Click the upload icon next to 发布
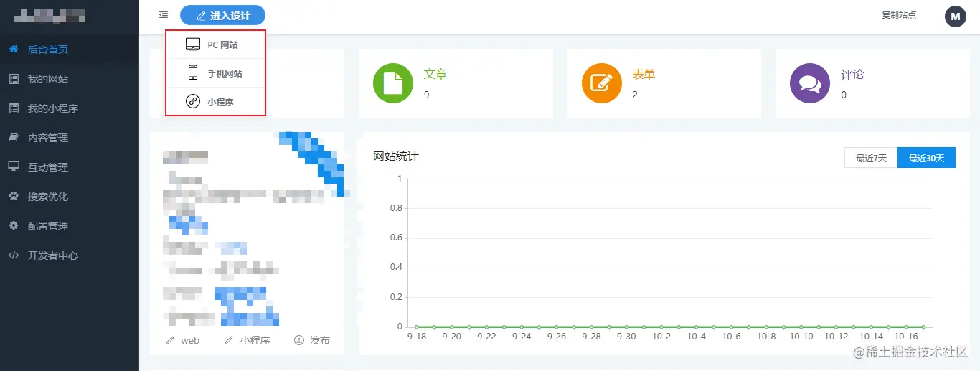Screen dimensions: 980x371 [299, 341]
